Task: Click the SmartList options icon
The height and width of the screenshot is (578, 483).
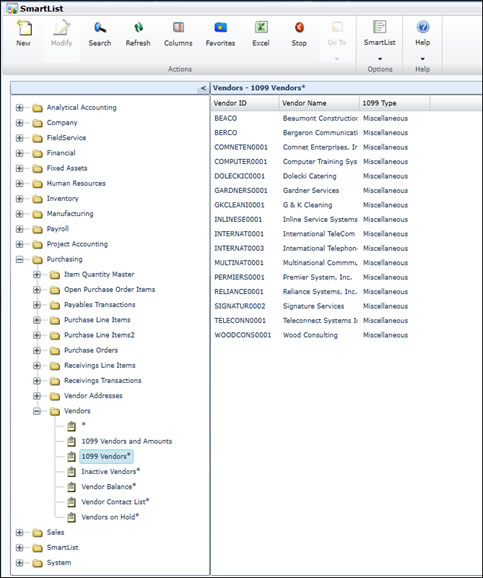Action: pyautogui.click(x=379, y=27)
